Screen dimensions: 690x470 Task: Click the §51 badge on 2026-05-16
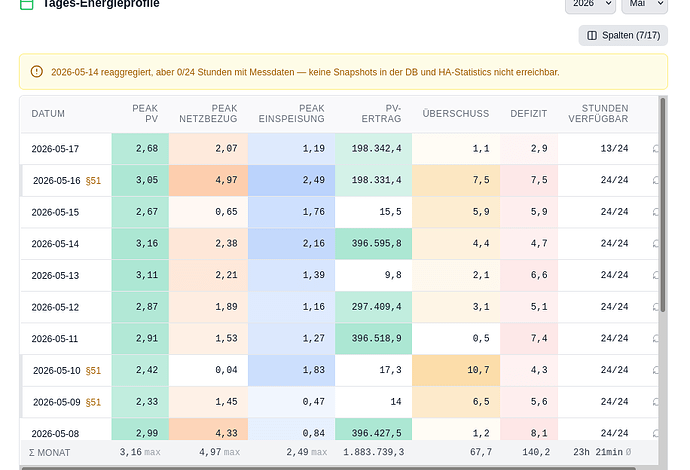click(x=93, y=180)
